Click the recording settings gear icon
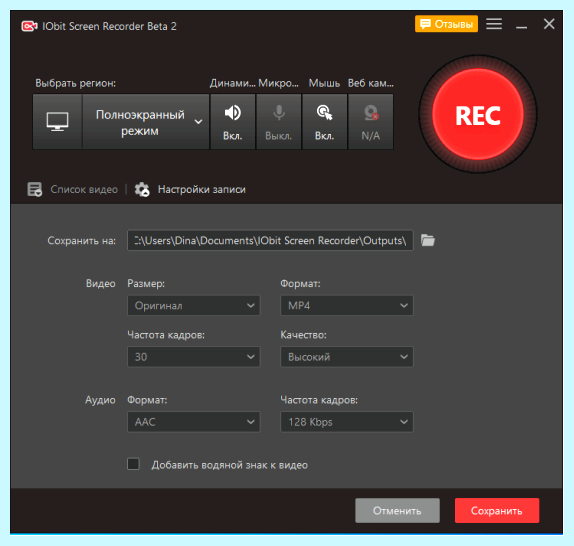The image size is (574, 546). (142, 190)
